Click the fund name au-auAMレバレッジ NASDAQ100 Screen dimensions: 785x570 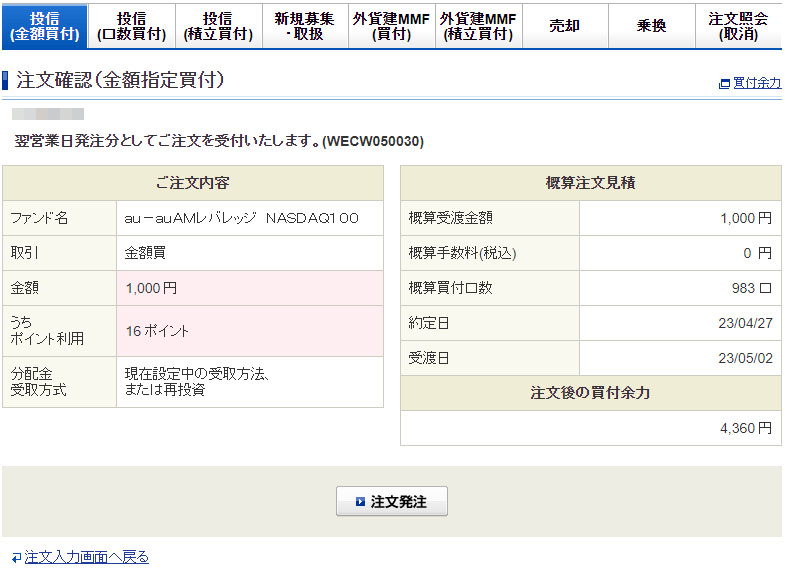click(241, 218)
